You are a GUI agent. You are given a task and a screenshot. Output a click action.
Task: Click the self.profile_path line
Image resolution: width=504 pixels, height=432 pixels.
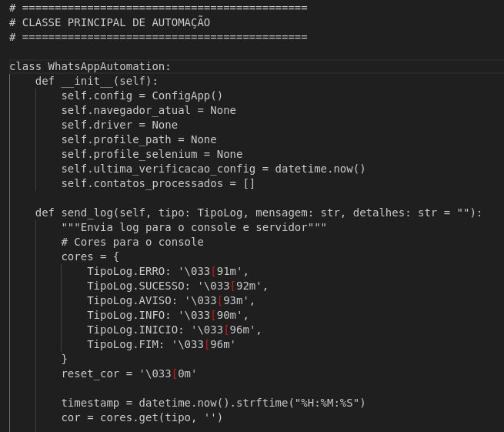[x=139, y=139]
